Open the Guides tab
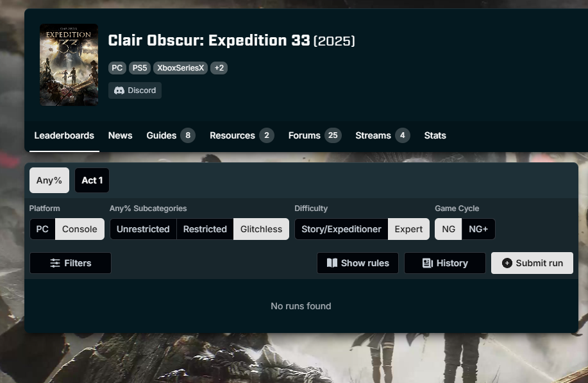The width and height of the screenshot is (588, 383). pos(171,135)
